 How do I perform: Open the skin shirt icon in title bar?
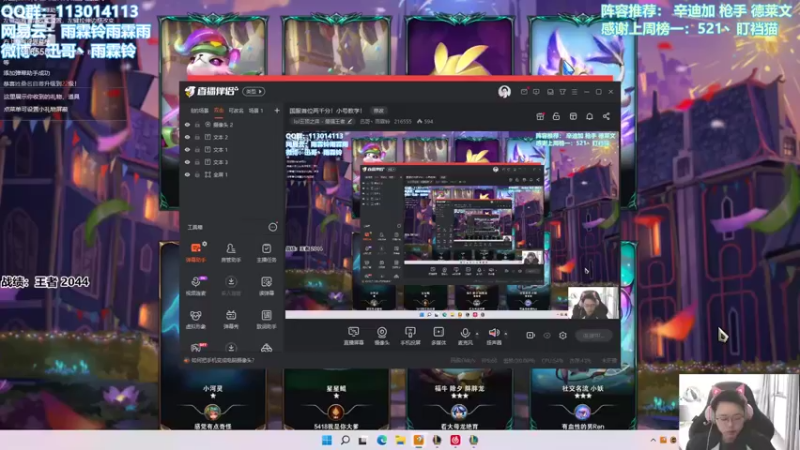(x=562, y=92)
